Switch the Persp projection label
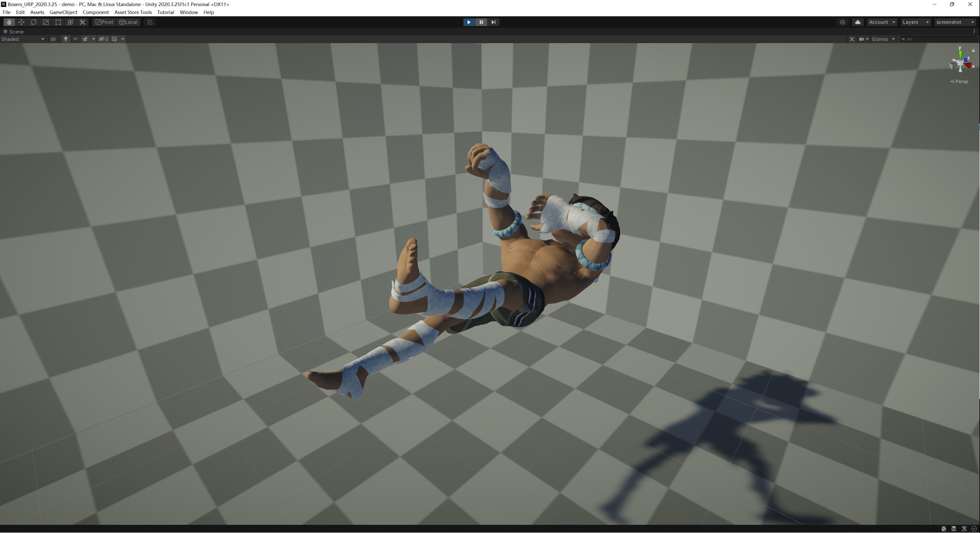 [959, 81]
